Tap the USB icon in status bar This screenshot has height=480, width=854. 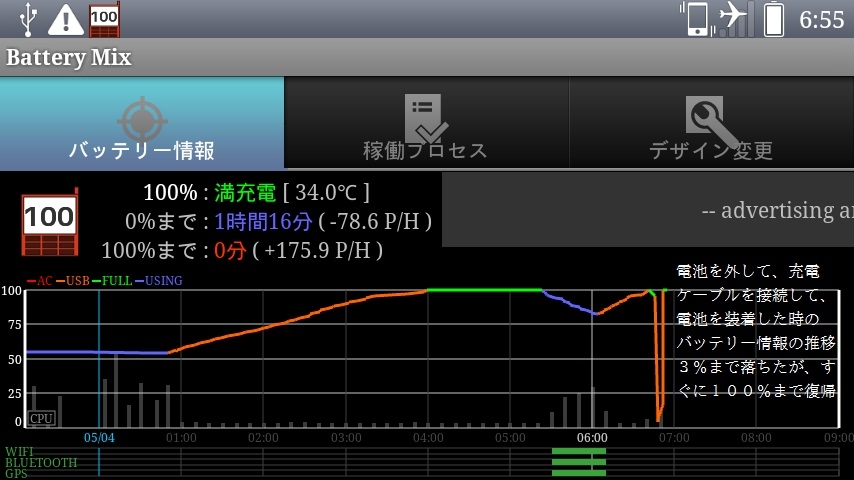pos(27,19)
